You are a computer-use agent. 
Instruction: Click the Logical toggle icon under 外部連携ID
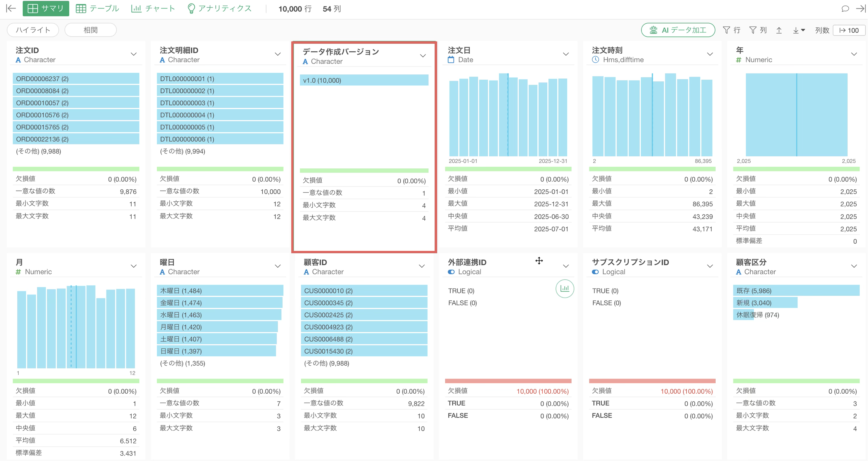(x=451, y=272)
